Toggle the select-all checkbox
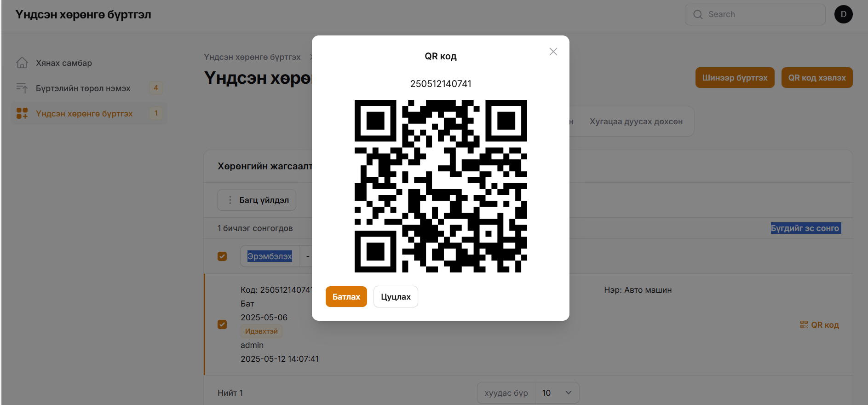The height and width of the screenshot is (405, 868). (222, 256)
